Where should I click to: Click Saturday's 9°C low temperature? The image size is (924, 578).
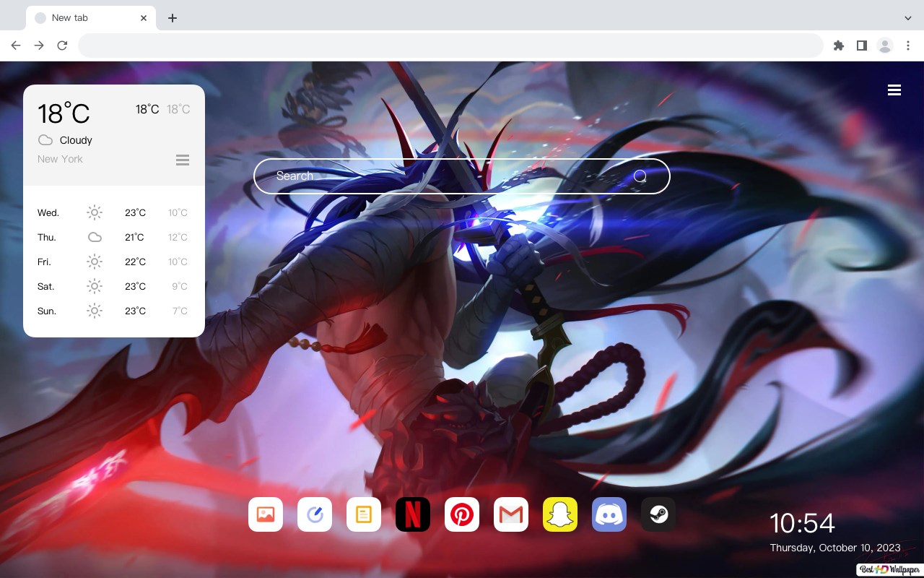click(180, 286)
